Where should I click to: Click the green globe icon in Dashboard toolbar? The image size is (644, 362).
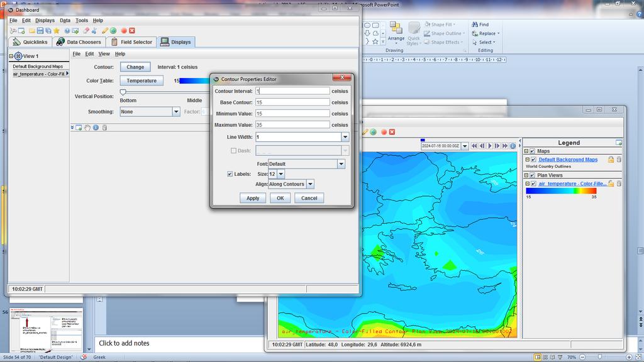pos(113,31)
